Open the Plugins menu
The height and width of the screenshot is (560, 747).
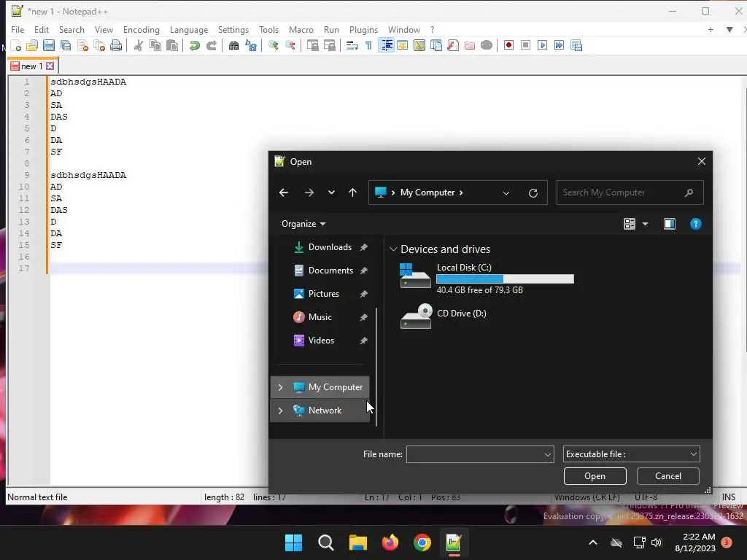click(x=363, y=29)
